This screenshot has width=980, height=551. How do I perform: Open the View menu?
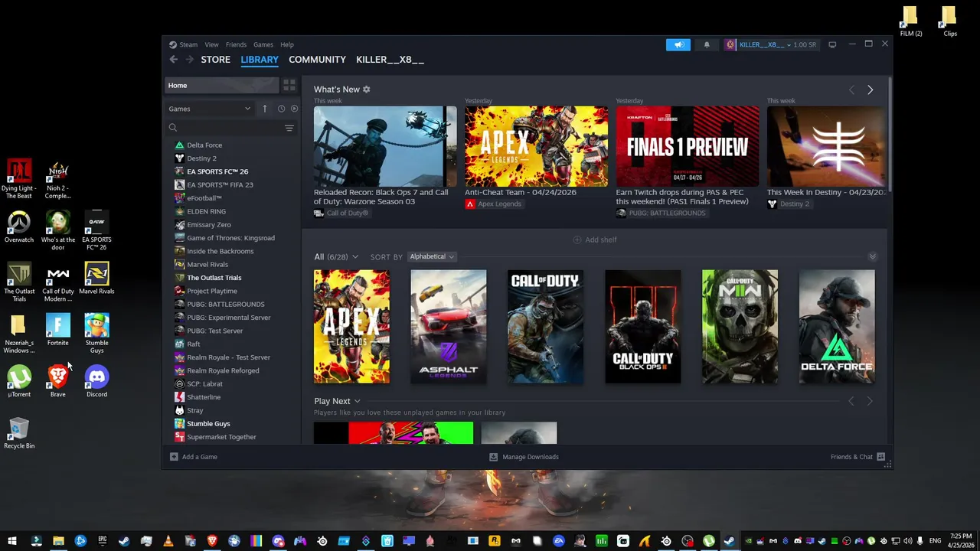coord(211,44)
